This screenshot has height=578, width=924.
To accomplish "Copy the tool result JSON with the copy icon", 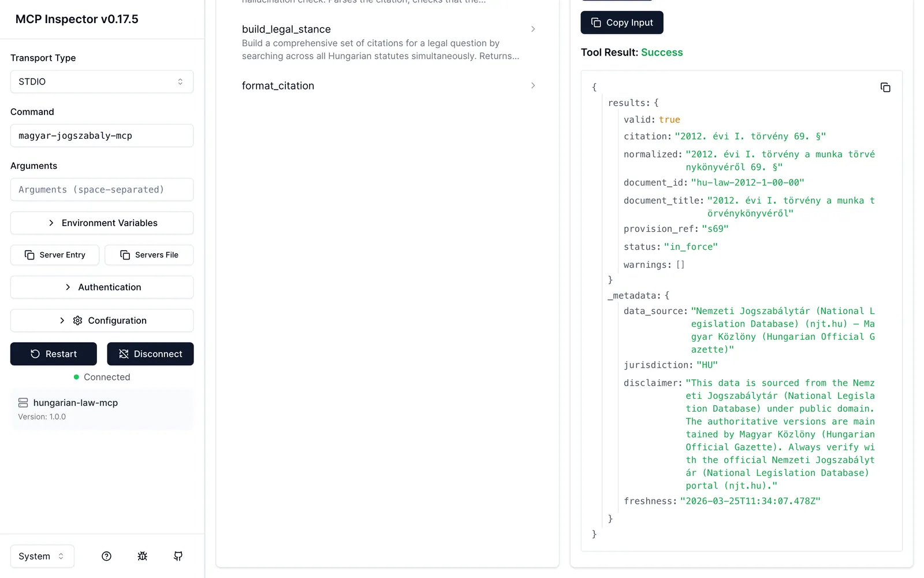I will [x=885, y=87].
